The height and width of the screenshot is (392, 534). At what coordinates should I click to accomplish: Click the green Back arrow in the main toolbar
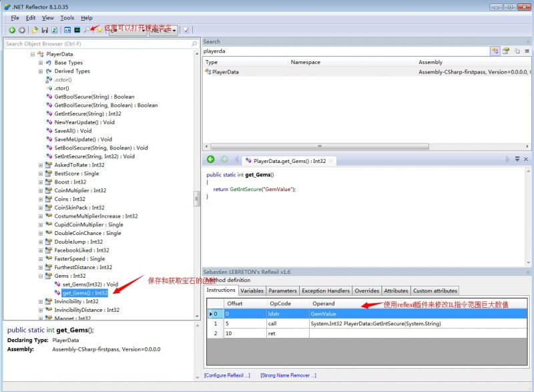pyautogui.click(x=12, y=30)
